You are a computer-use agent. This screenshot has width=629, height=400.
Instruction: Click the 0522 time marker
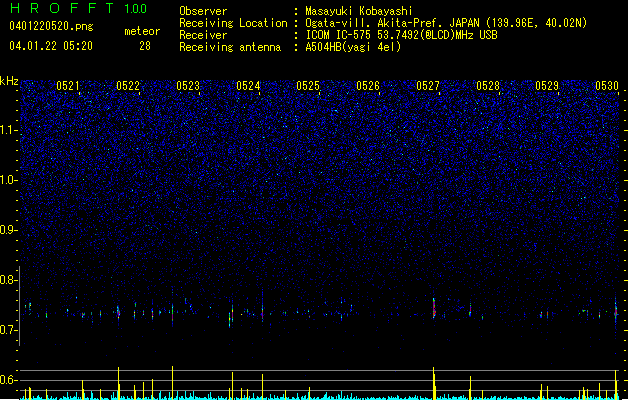click(128, 85)
